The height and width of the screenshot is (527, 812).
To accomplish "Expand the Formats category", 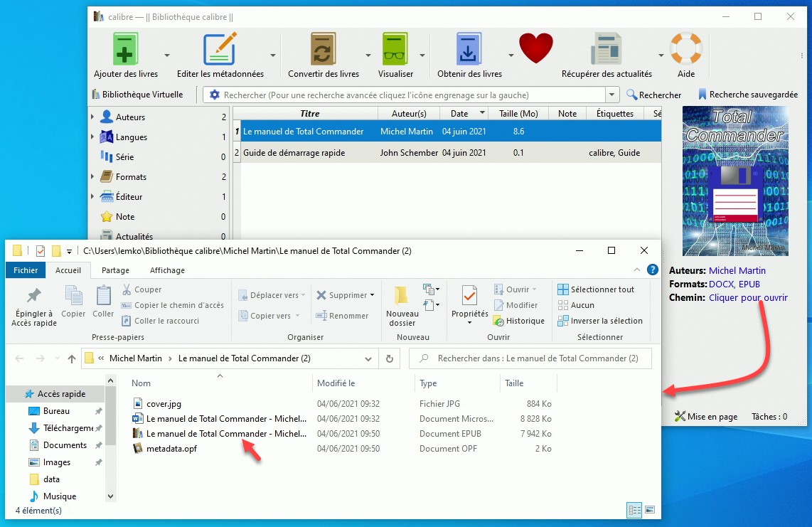I will tap(92, 177).
